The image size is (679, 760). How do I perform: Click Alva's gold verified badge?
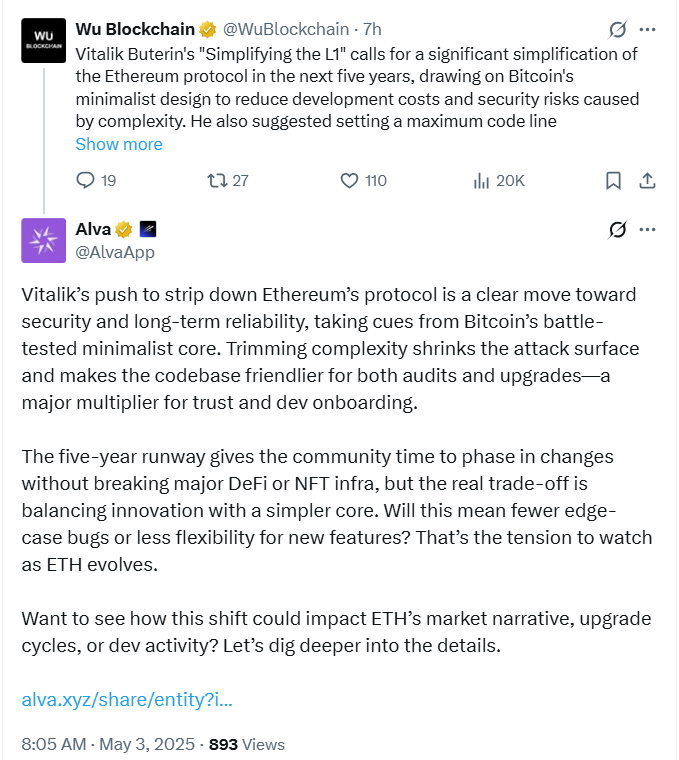click(124, 229)
